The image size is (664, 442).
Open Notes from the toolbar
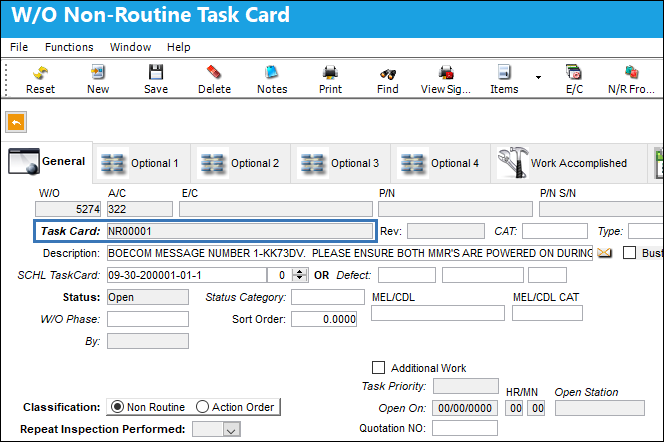pyautogui.click(x=272, y=80)
